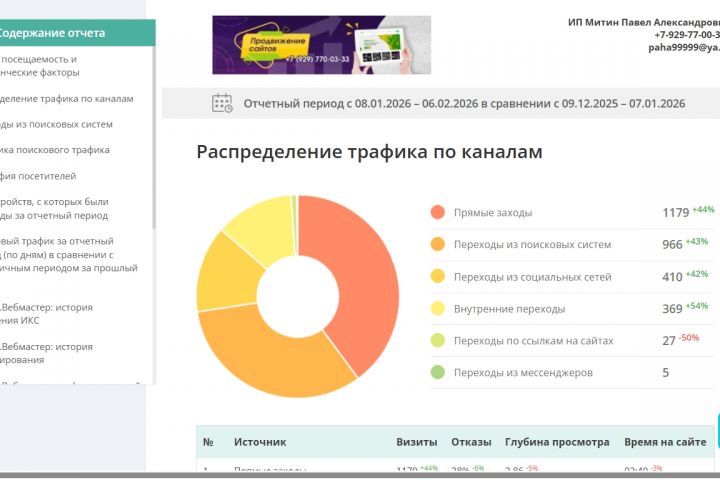Click the sidebar vertical scrollbar
Viewport: 720px width, 480px height.
pyautogui.click(x=154, y=138)
